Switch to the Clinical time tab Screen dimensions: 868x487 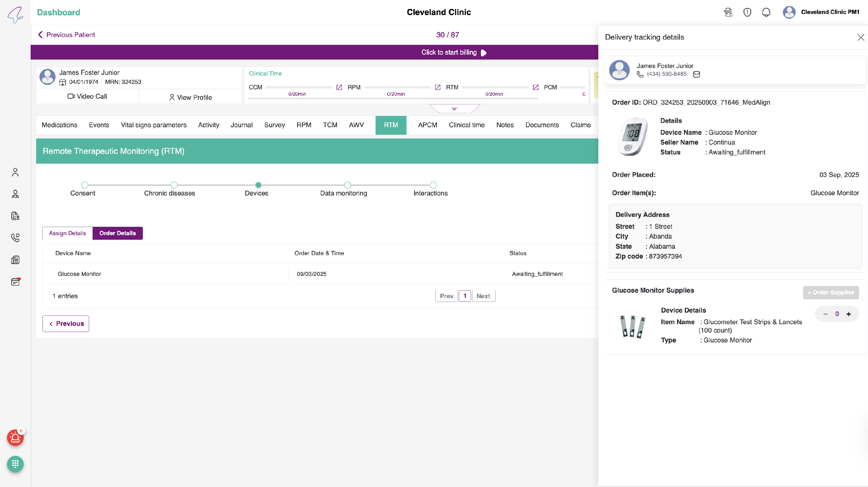click(466, 125)
